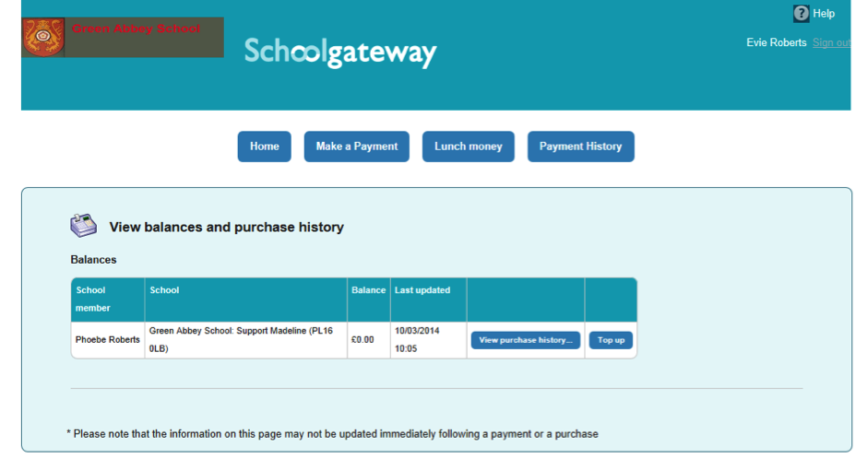868x470 pixels.
Task: Select the Evie Roberts username
Action: pyautogui.click(x=776, y=42)
